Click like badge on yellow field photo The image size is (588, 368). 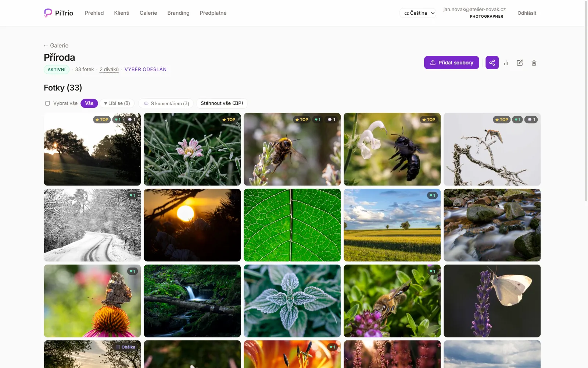click(x=432, y=195)
